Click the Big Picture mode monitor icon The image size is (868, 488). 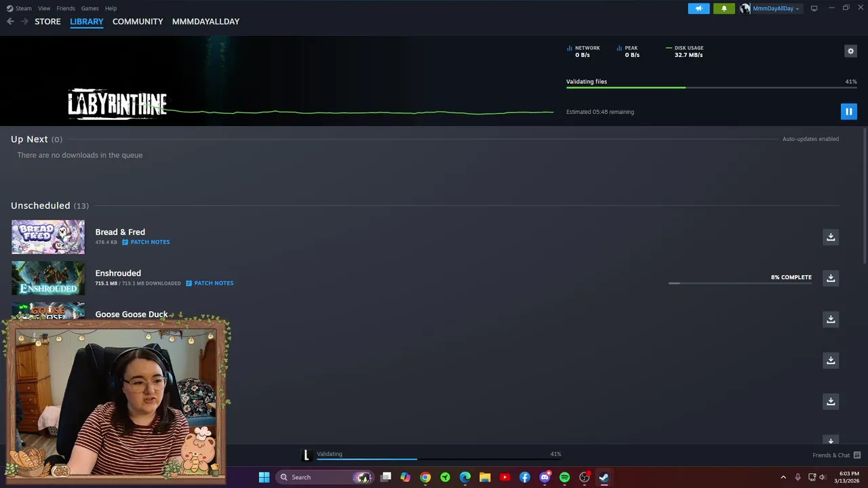point(814,8)
